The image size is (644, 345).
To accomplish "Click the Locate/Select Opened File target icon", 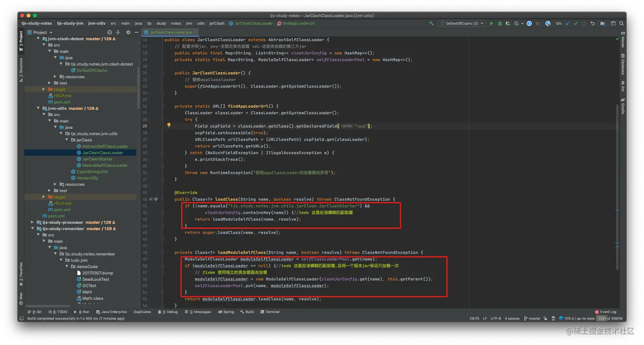I will point(109,32).
